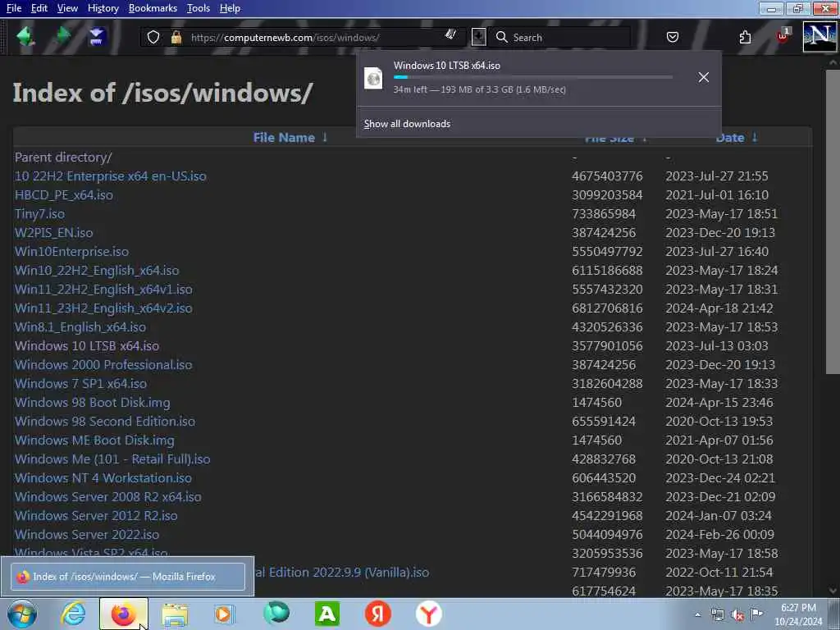Download Win11_23H2_English_x64v2.iso

pos(103,308)
